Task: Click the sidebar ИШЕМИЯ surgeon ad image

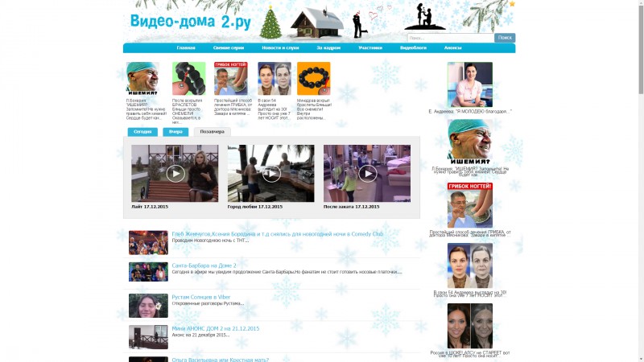Action: point(470,142)
